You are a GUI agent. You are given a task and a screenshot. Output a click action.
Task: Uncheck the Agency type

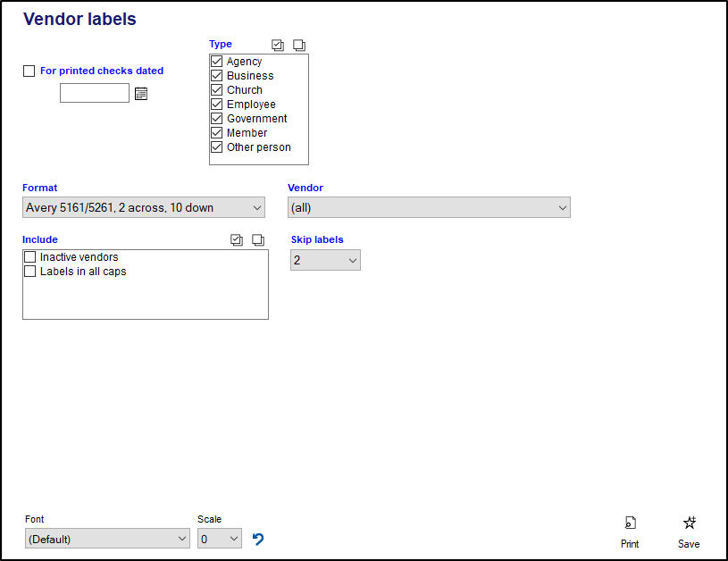(x=216, y=62)
